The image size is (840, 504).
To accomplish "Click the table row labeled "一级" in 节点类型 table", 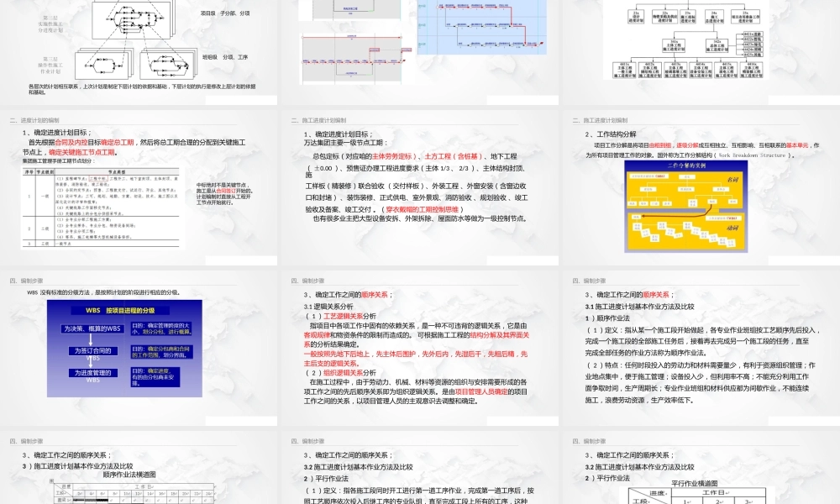I will pyautogui.click(x=101, y=196).
